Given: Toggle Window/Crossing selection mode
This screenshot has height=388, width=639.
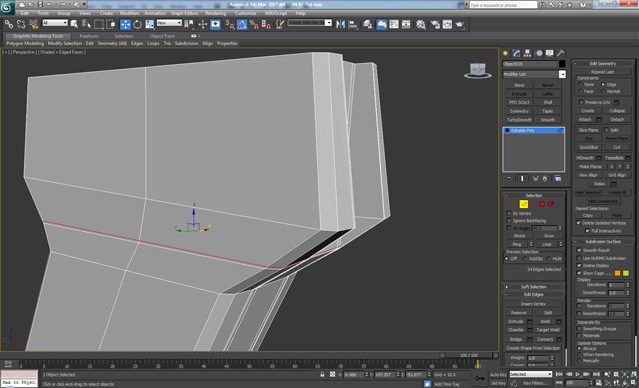Looking at the screenshot, I should coord(111,24).
